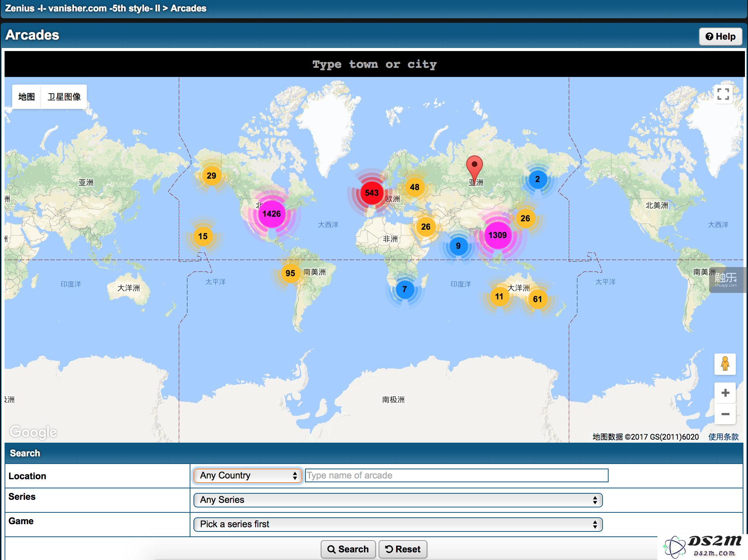Select the blue 9 cluster near India

(x=458, y=246)
